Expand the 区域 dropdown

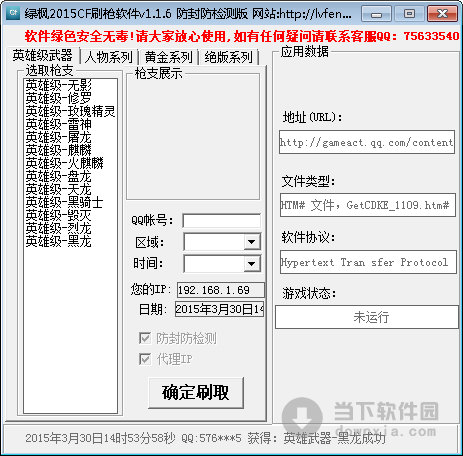(x=252, y=242)
